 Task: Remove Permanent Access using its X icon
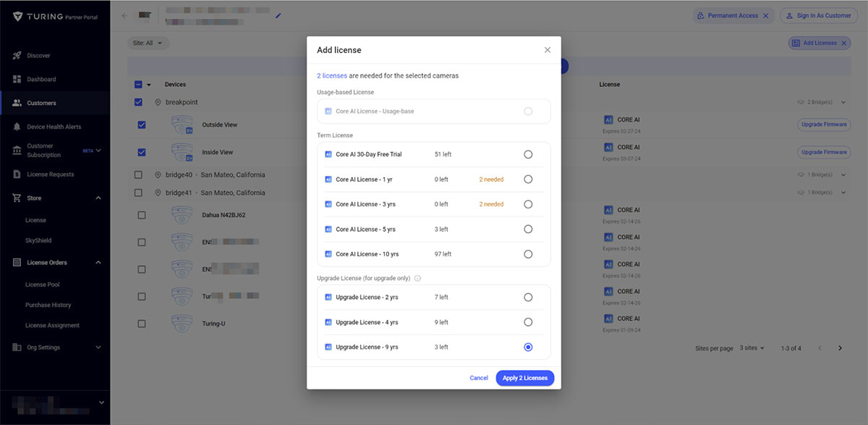pyautogui.click(x=765, y=16)
